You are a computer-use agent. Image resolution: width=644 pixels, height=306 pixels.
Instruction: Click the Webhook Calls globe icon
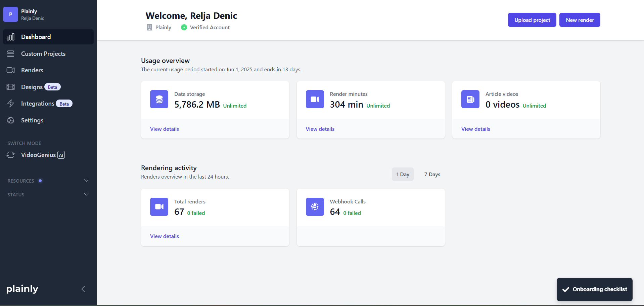[x=315, y=207]
